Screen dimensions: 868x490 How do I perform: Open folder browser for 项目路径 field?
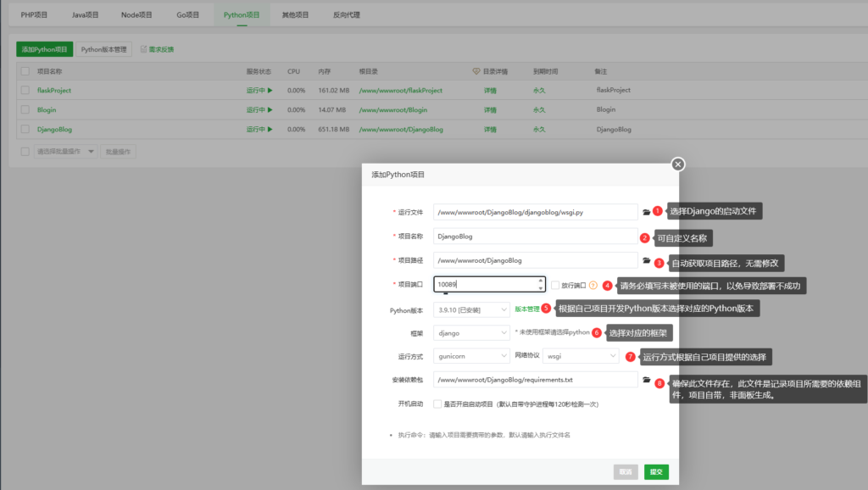[x=646, y=260]
